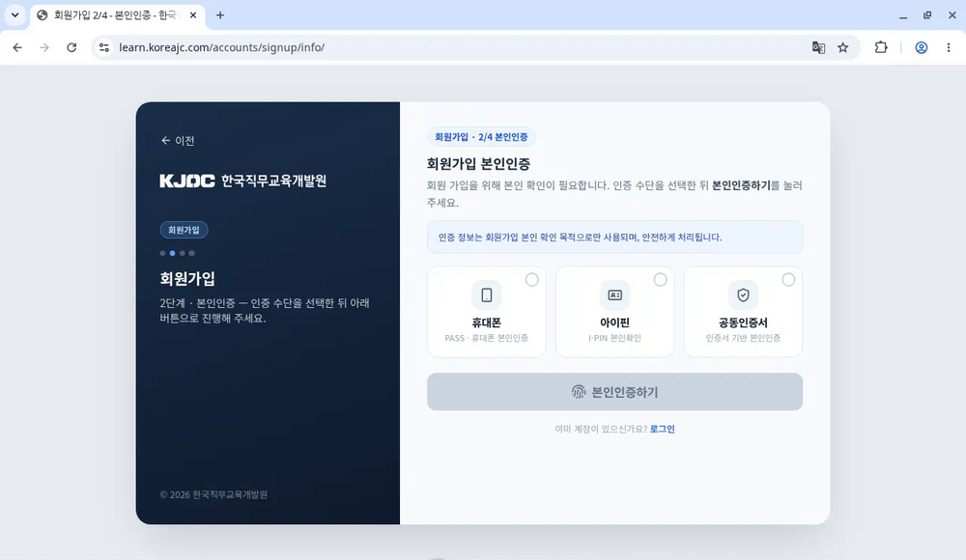Close the 회원가입 2/4 tab
The height and width of the screenshot is (560, 966).
coord(193,15)
